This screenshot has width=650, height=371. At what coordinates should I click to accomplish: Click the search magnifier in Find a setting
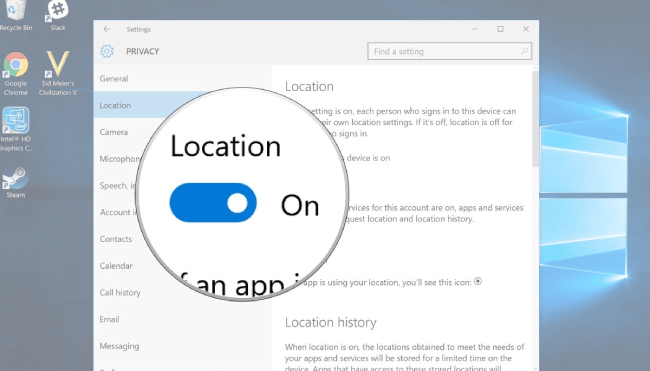(x=524, y=51)
